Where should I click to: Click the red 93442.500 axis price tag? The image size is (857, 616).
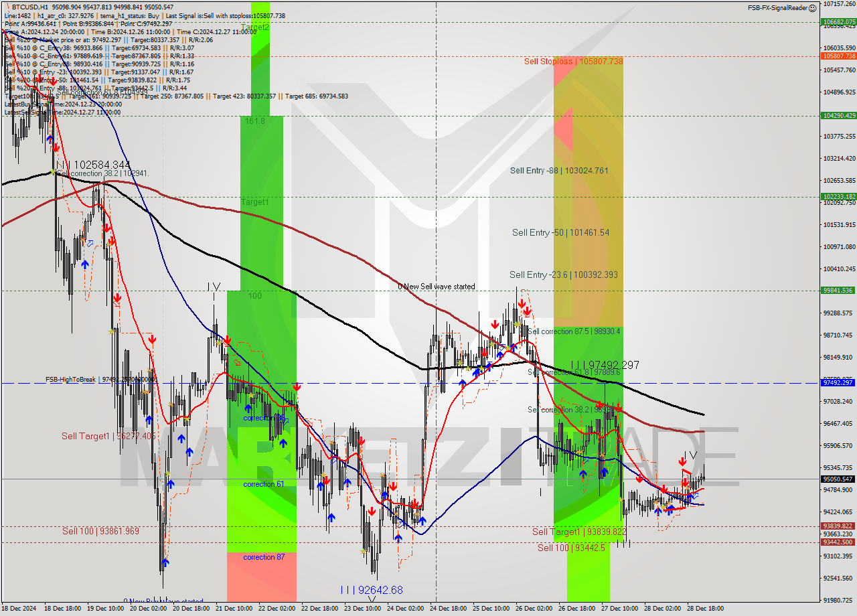(838, 542)
